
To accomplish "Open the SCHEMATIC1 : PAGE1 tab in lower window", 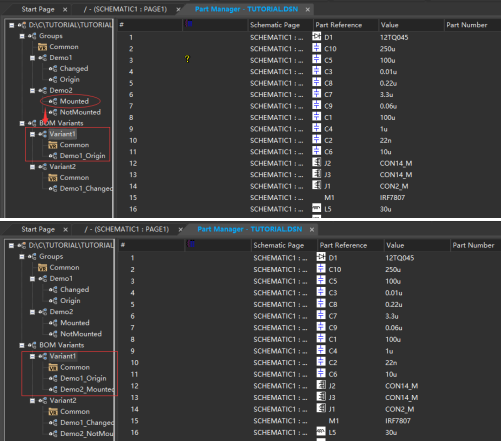I will tap(127, 229).
